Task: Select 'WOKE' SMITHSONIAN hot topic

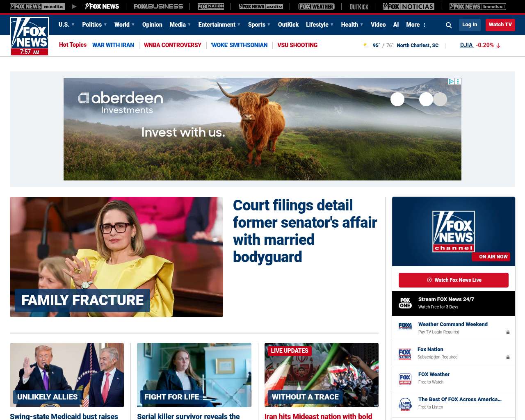Action: (240, 45)
